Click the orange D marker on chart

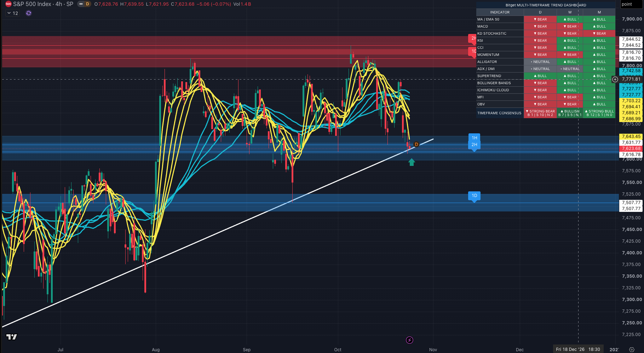click(x=416, y=144)
